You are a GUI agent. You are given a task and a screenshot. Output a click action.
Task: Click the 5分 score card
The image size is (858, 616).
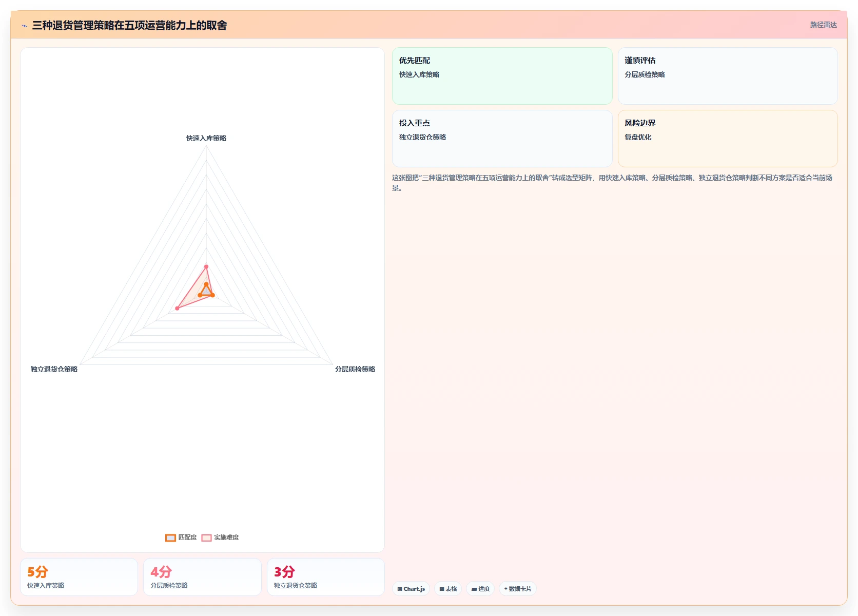click(79, 577)
